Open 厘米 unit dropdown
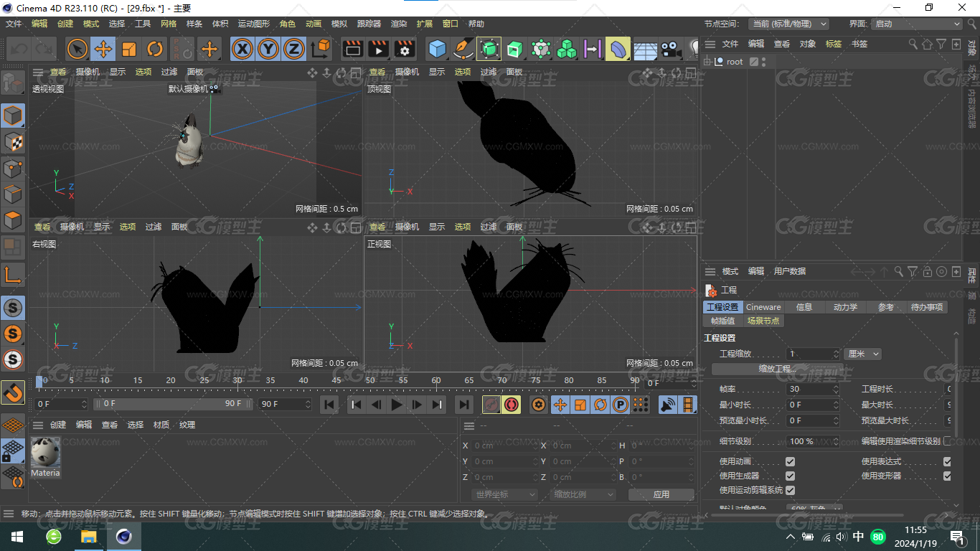Viewport: 980px width, 551px height. [862, 354]
